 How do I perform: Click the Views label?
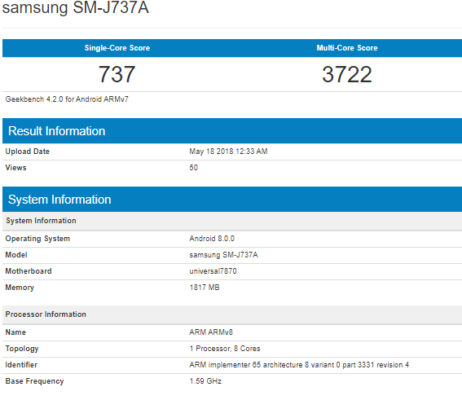click(16, 168)
